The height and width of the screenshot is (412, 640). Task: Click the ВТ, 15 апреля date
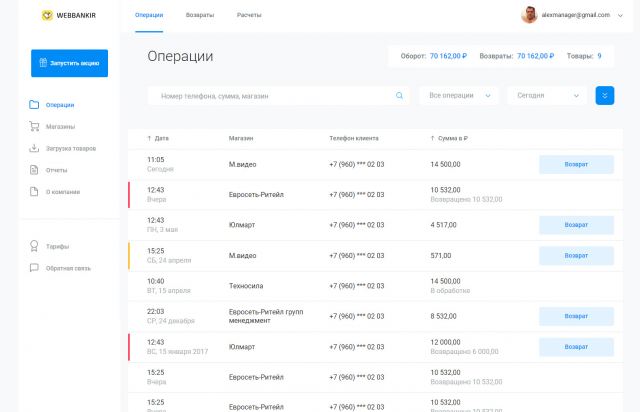[169, 291]
